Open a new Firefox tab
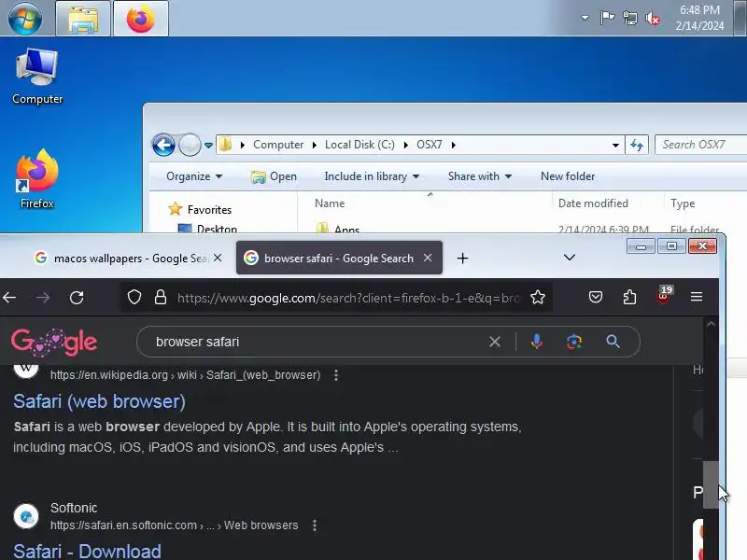This screenshot has width=747, height=560. tap(462, 259)
